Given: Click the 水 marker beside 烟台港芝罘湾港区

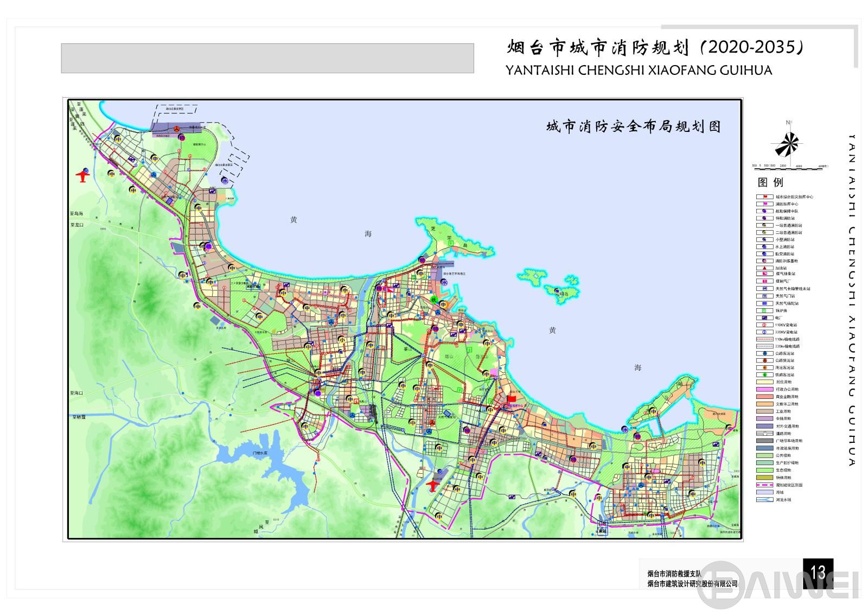Looking at the screenshot, I should 444,283.
